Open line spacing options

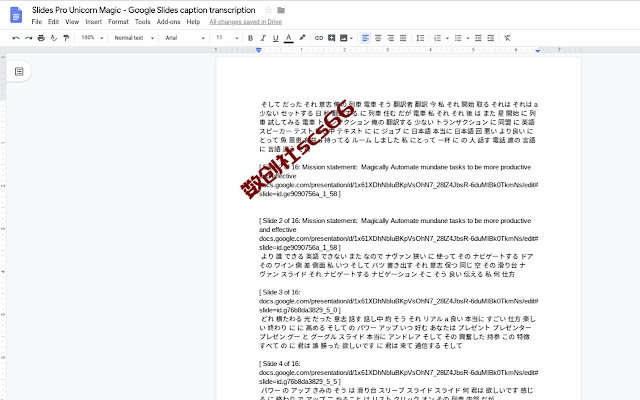[420, 38]
